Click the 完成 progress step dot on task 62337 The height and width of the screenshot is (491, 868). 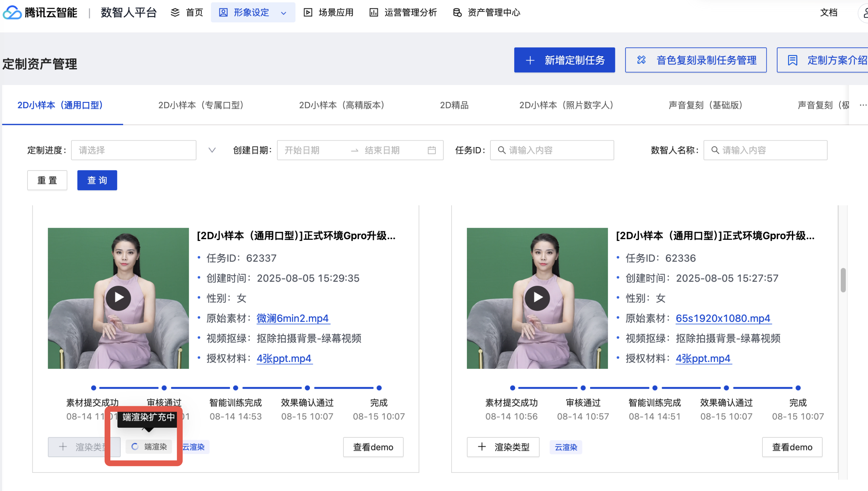pos(379,388)
